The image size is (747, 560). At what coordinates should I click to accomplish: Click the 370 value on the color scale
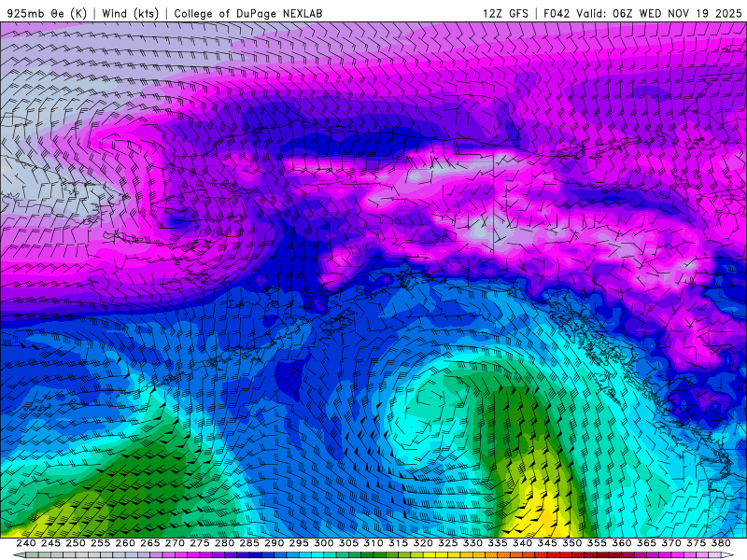click(671, 543)
